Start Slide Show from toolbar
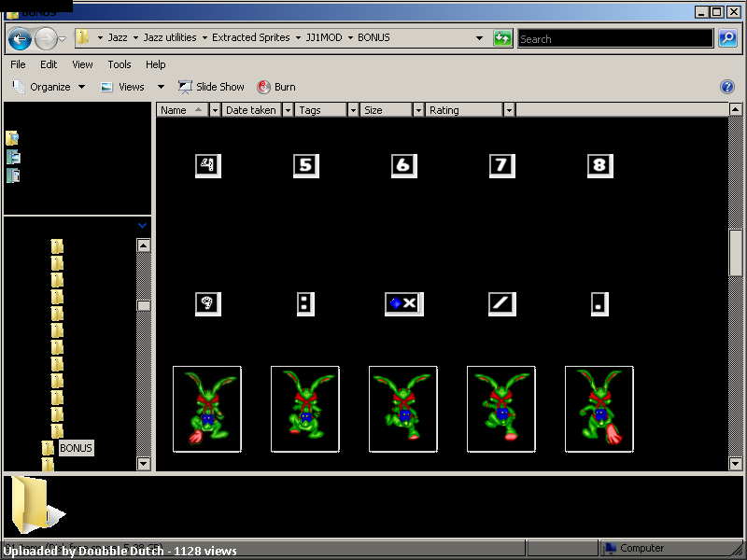This screenshot has height=560, width=747. (211, 87)
